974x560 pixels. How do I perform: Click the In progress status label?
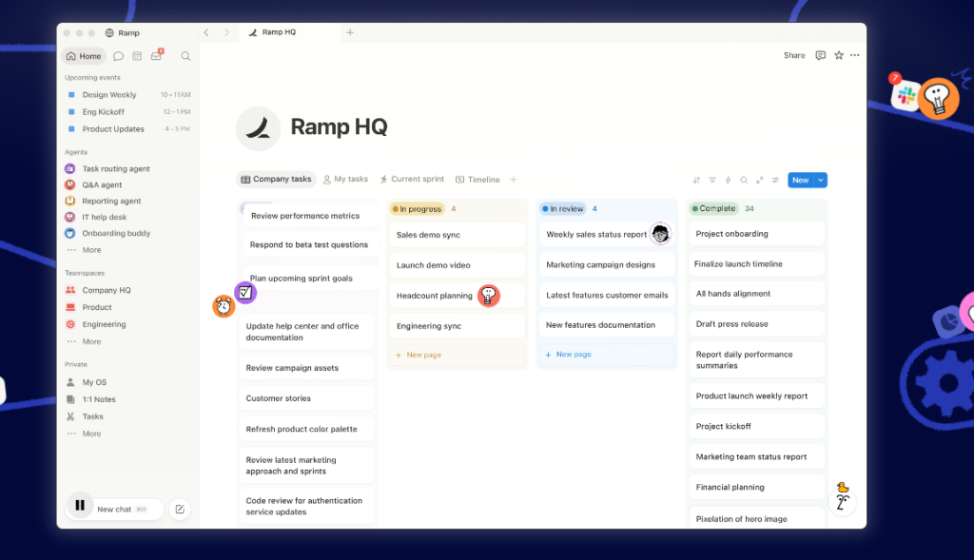[417, 208]
